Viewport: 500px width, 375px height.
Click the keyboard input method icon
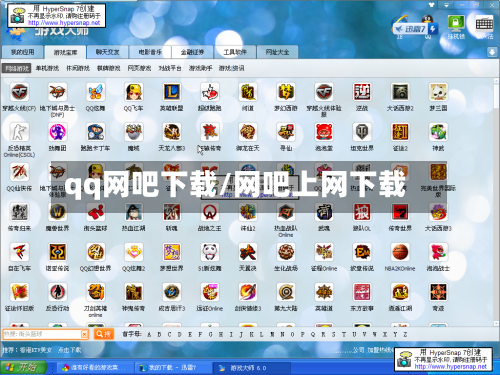click(x=484, y=23)
